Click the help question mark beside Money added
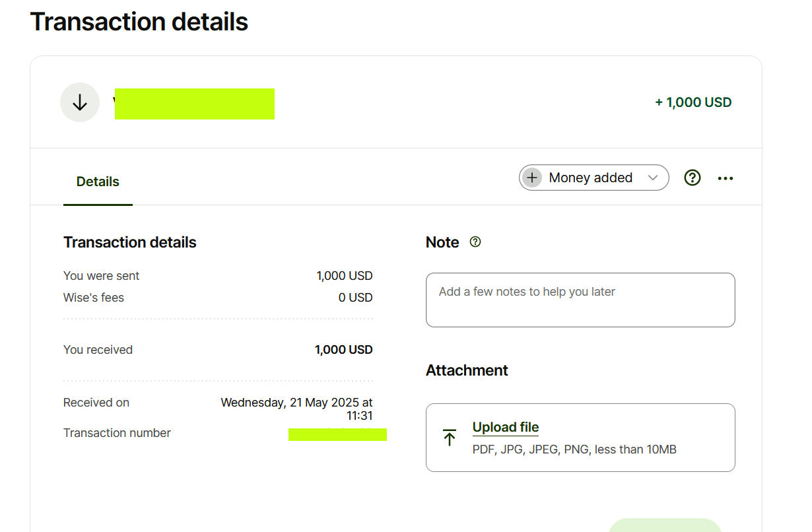Viewport: 812px width, 532px height. click(x=692, y=178)
